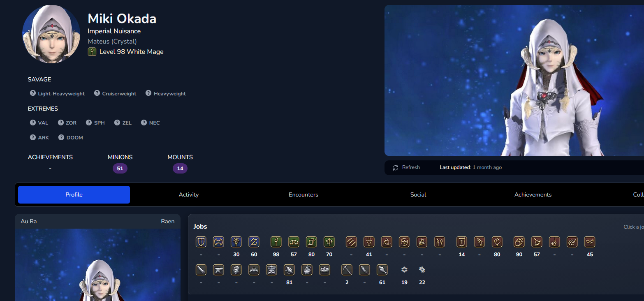Open the Blue Mage job at level 45
The width and height of the screenshot is (644, 301).
590,242
